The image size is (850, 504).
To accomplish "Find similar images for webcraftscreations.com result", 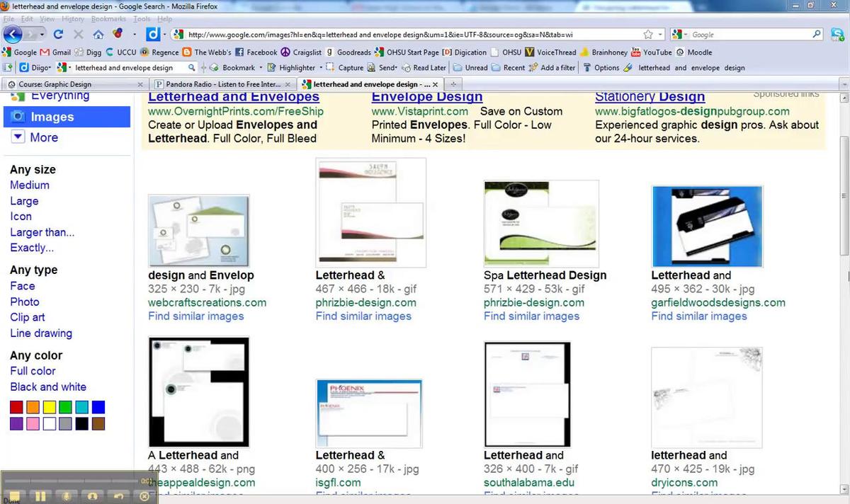I will click(196, 316).
